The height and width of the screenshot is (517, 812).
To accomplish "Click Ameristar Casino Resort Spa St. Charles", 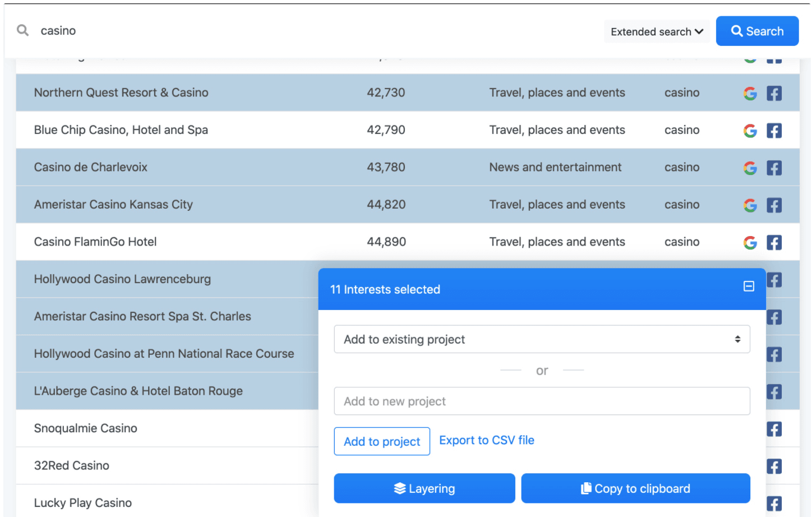I will pyautogui.click(x=142, y=316).
